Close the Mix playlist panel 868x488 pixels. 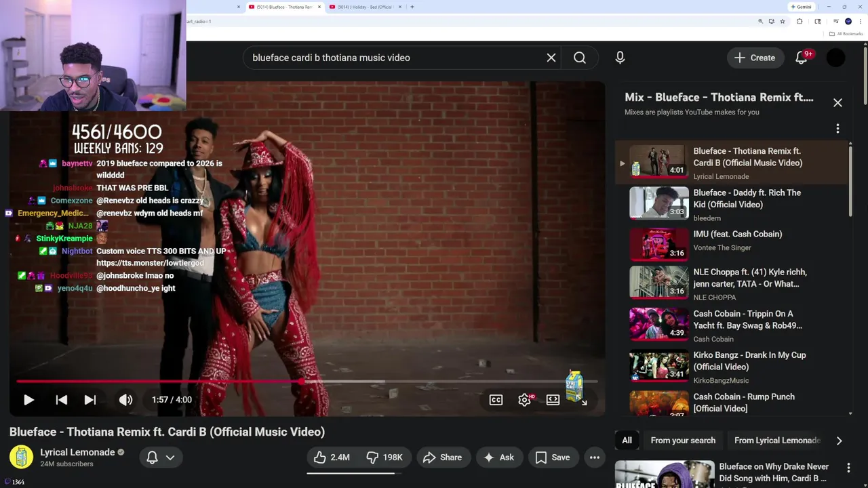pos(837,102)
